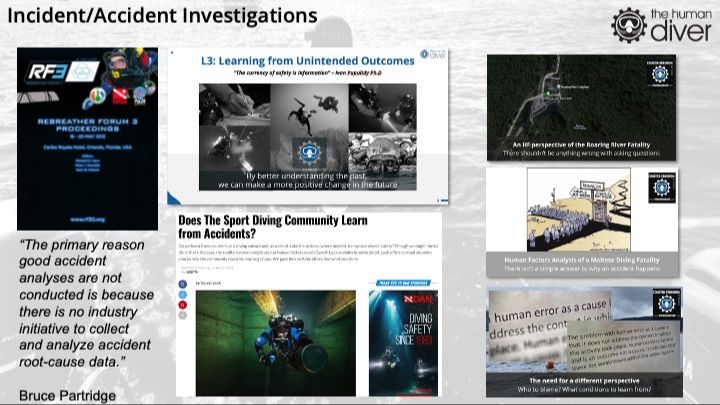Click the www.rf30.org link on the cover
Image resolution: width=720 pixels, height=405 pixels.
(87, 219)
